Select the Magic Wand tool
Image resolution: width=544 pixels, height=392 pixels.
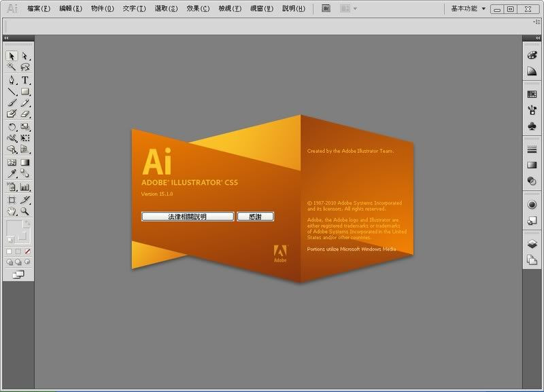[12, 67]
